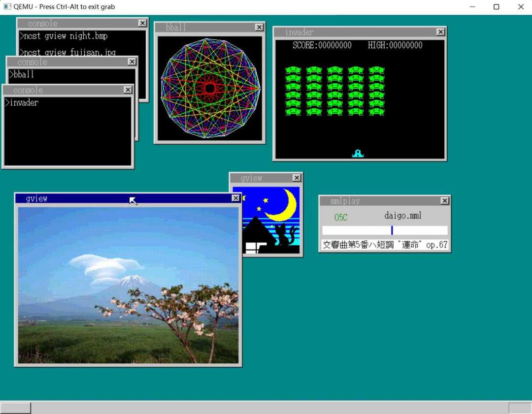532x414 pixels.
Task: Click the mmlplay playback progress bar
Action: (x=385, y=230)
